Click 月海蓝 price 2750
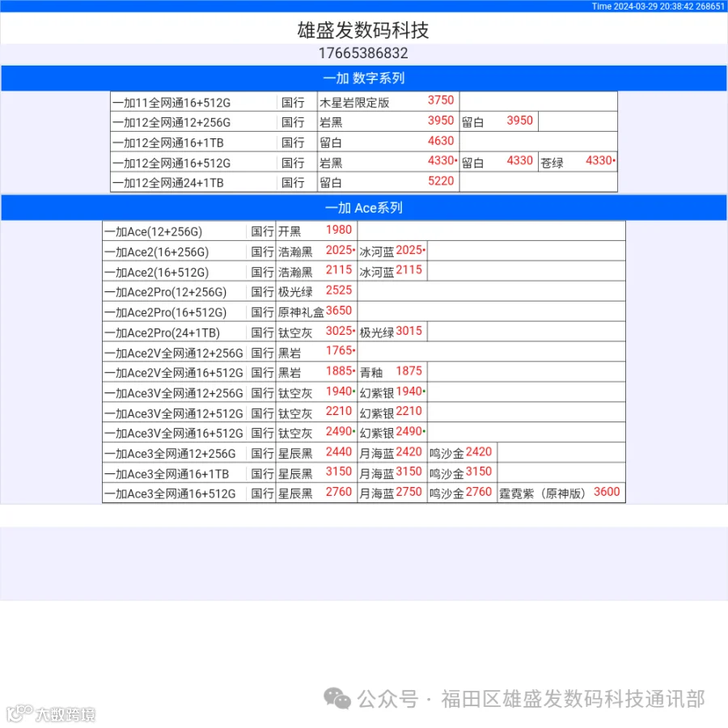The image size is (728, 728). tap(408, 492)
